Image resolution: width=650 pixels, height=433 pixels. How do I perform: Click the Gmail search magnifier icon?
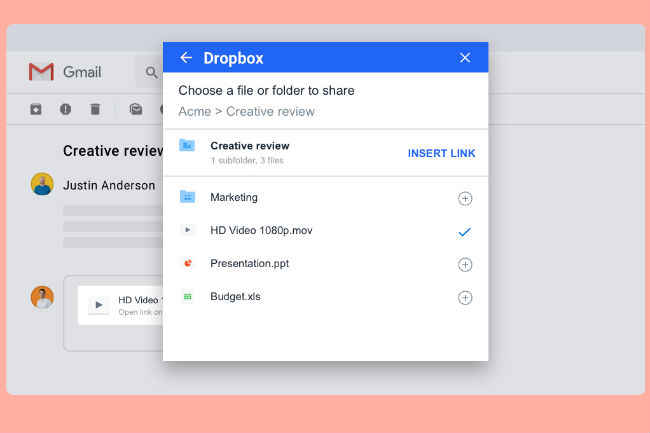point(151,73)
